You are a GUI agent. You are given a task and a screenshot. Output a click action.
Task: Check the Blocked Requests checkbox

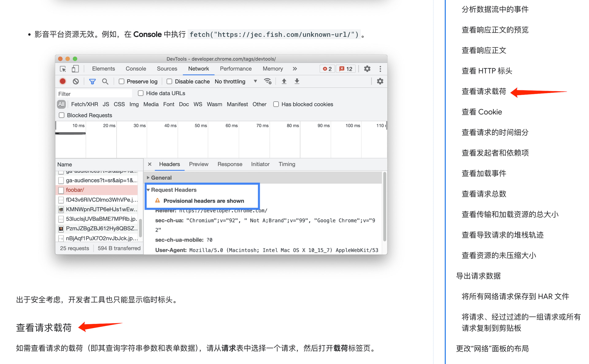[x=62, y=115]
